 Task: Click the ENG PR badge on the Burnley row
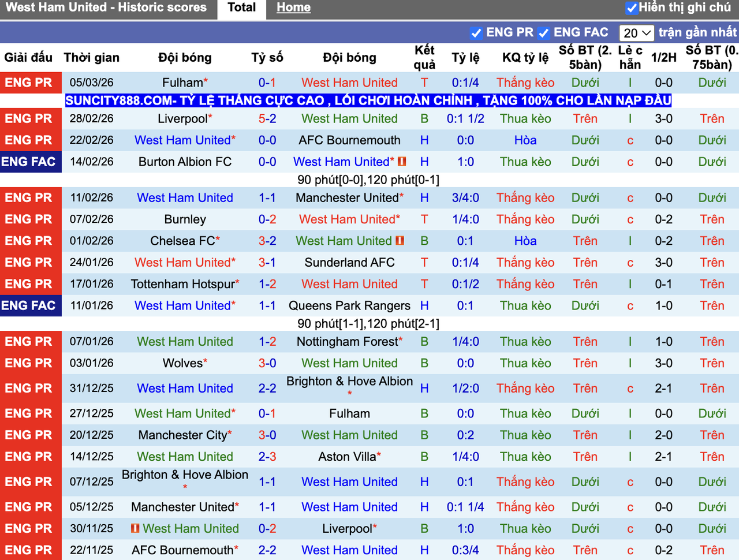31,219
